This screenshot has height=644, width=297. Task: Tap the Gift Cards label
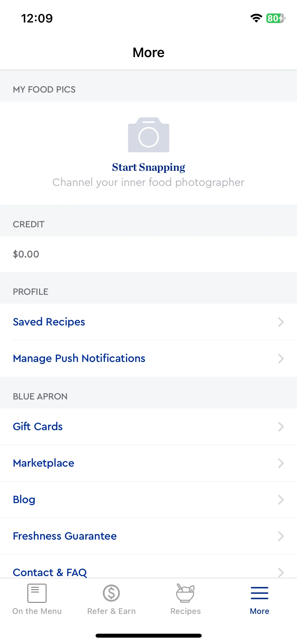point(38,427)
